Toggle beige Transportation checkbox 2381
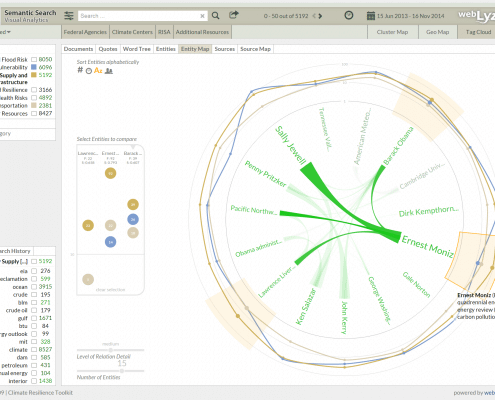Viewport: 495px width, 400px height. 34,105
